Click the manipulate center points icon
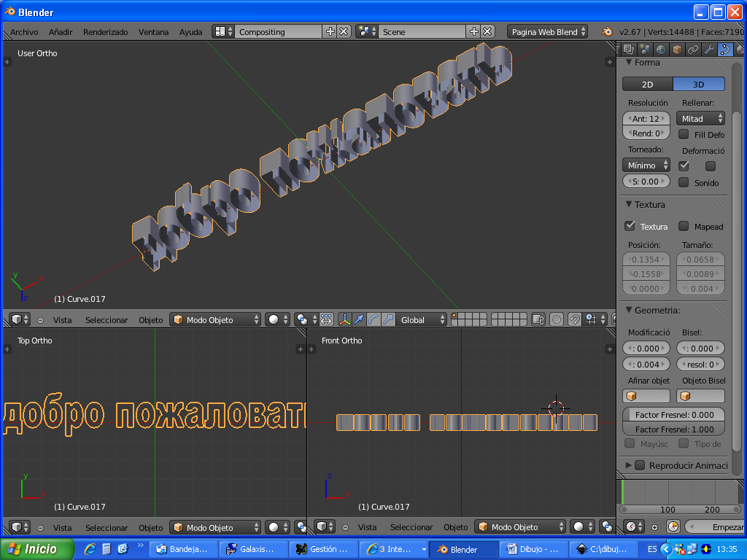The image size is (747, 560). 326,319
